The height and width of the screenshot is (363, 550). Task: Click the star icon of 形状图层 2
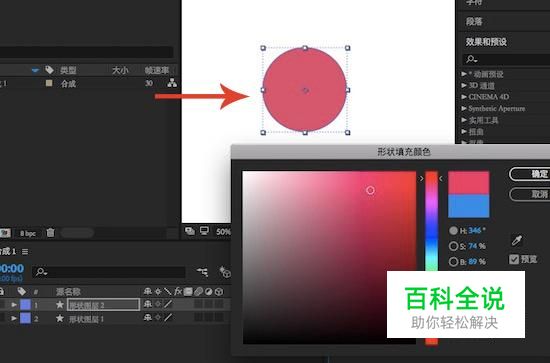click(60, 304)
